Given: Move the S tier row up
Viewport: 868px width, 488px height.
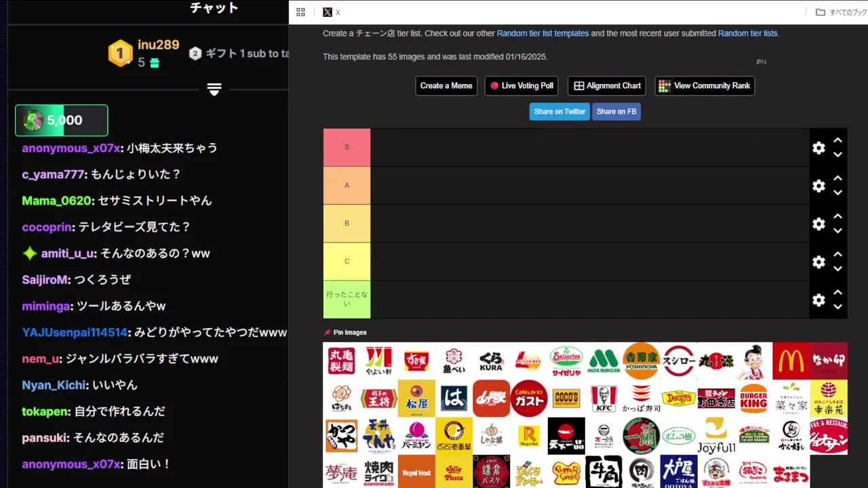Looking at the screenshot, I should (x=837, y=140).
